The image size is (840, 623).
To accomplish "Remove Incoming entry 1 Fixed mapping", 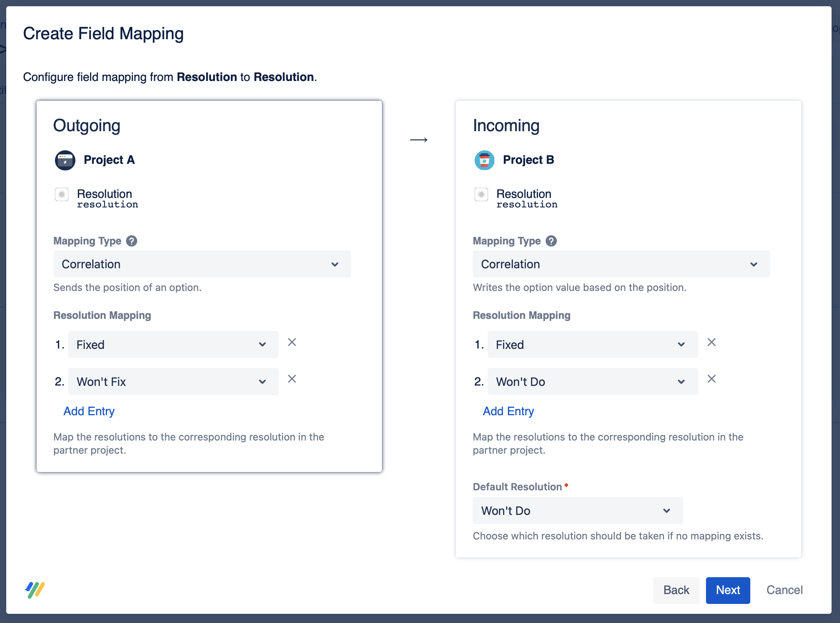I will pyautogui.click(x=711, y=342).
